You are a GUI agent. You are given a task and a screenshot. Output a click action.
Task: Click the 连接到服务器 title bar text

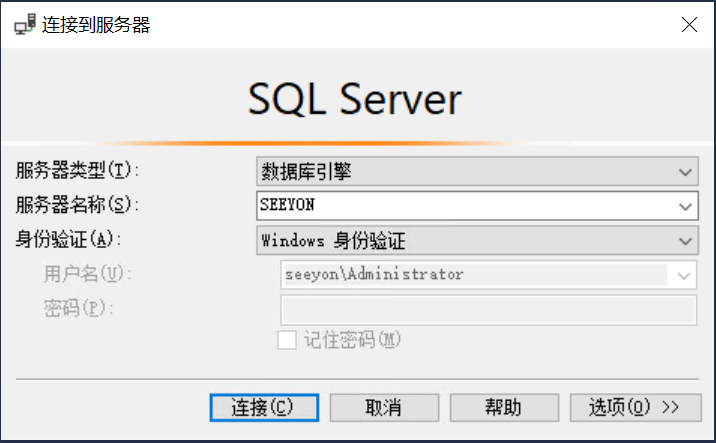coord(96,25)
